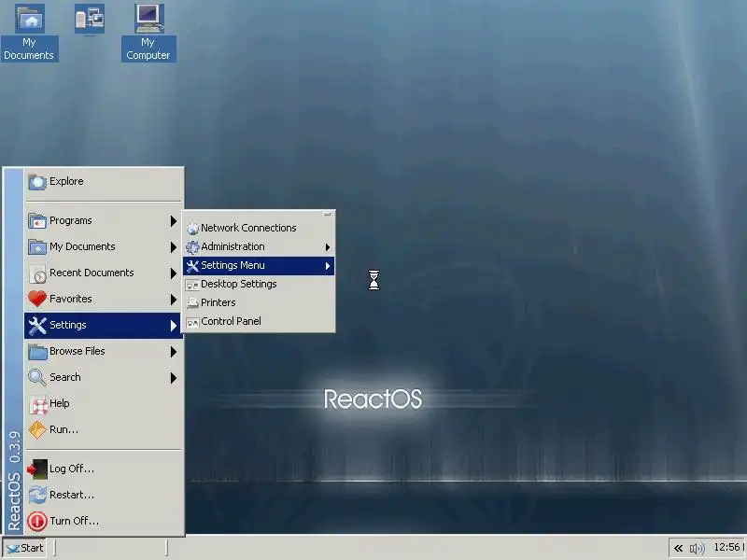The width and height of the screenshot is (747, 560).
Task: Select Desktop Settings entry
Action: (259, 285)
